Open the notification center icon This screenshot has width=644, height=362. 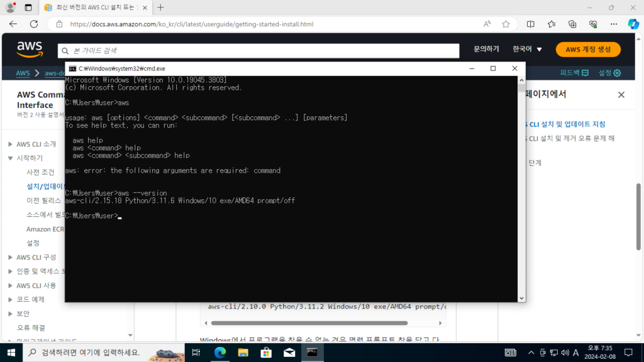point(628,353)
